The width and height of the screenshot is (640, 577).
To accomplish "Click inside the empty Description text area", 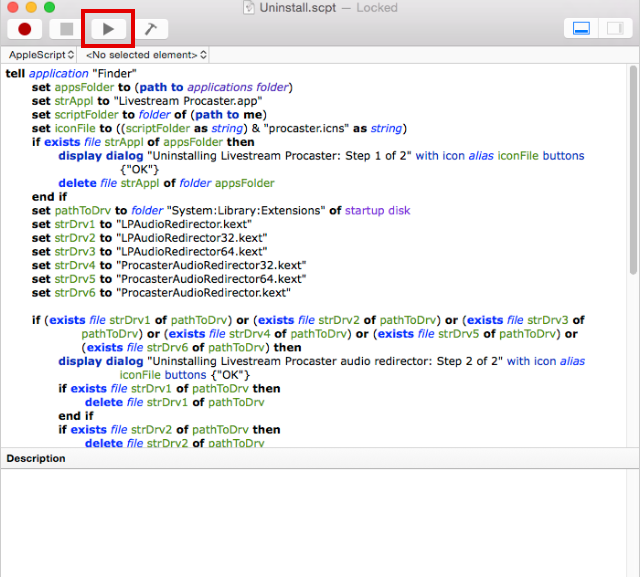I will [x=313, y=522].
